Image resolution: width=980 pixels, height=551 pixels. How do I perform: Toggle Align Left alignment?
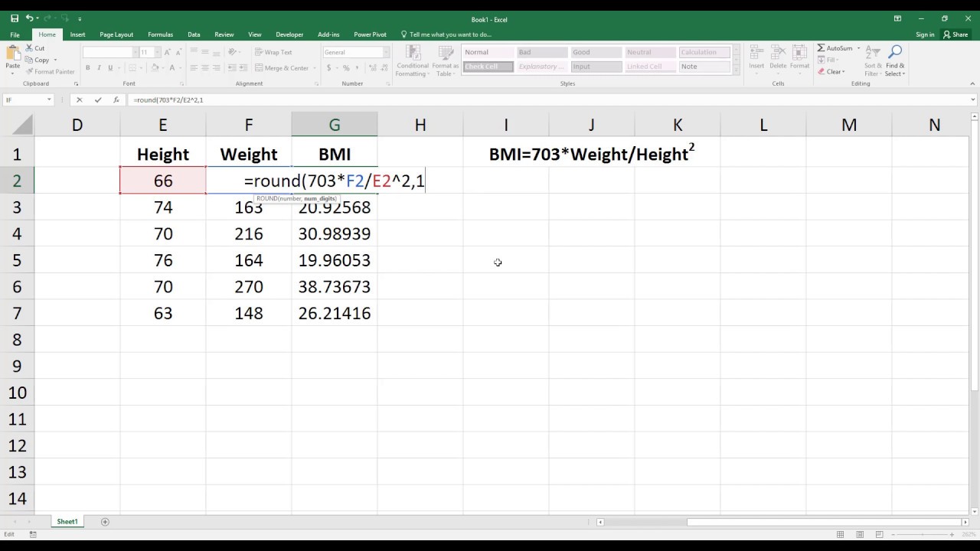[x=194, y=68]
